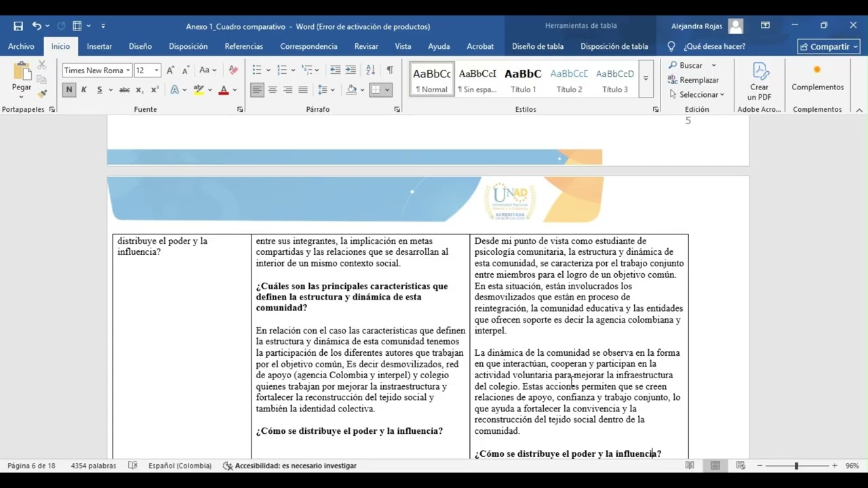Screen dimensions: 868x488
Task: Click the Pegar paste button
Action: click(22, 78)
